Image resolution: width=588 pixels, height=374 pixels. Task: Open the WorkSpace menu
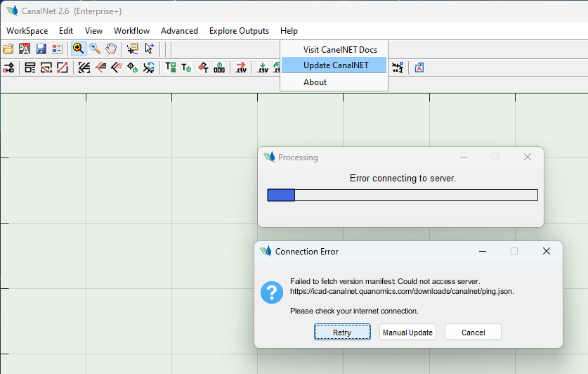tap(27, 31)
